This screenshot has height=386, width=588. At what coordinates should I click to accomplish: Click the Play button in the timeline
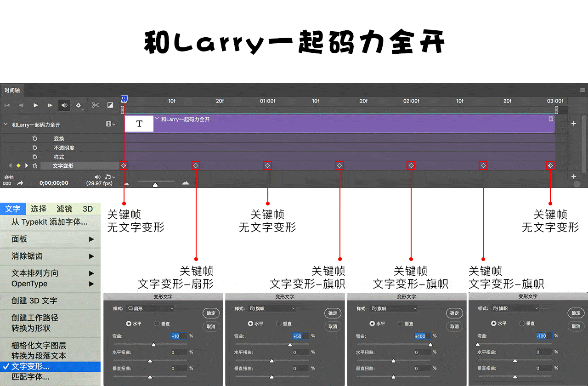coord(35,105)
